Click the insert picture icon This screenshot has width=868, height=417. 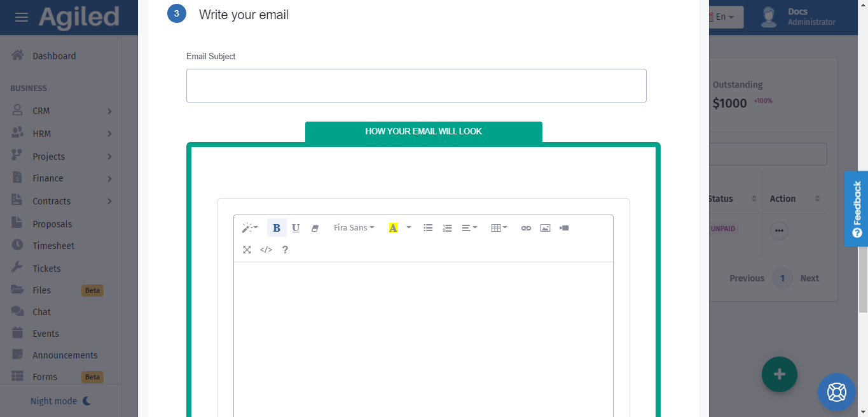coord(545,228)
